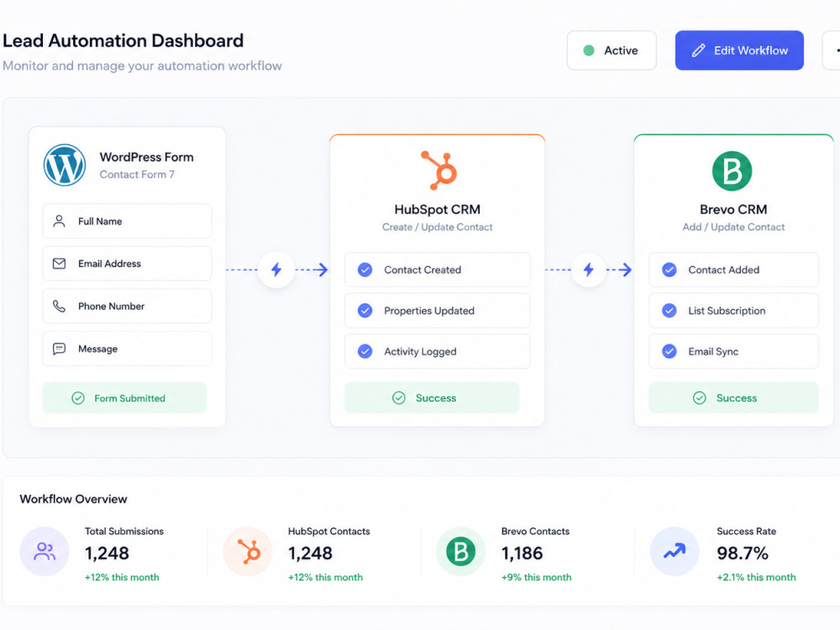Screen dimensions: 840x630
Task: Click +9% this month under Brevo Contacts
Action: [x=536, y=578]
